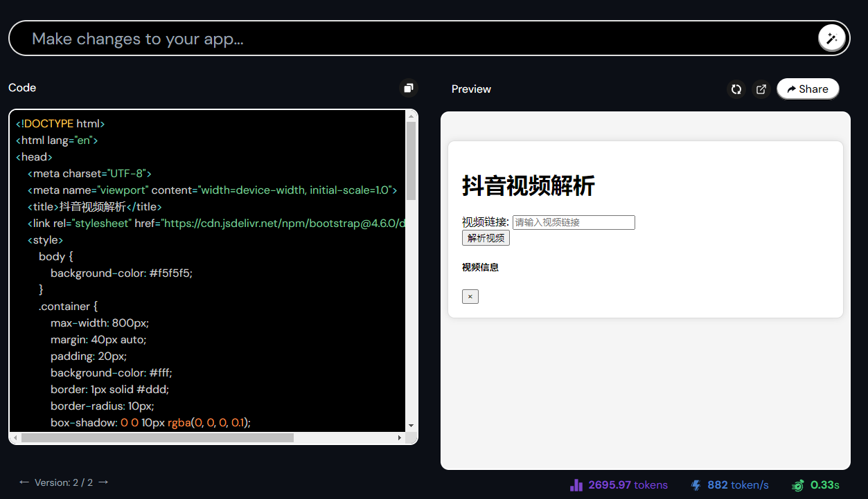
Task: Click the Make changes to your app field
Action: coord(277,38)
